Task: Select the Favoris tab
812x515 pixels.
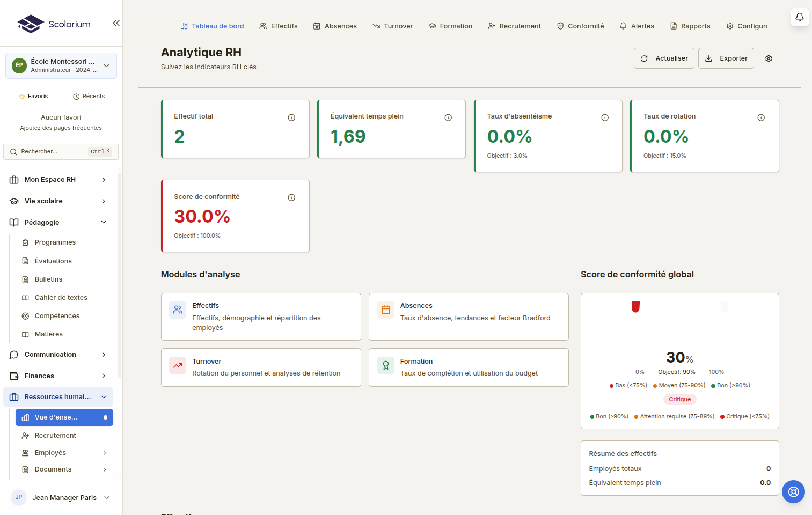Action: pyautogui.click(x=33, y=97)
